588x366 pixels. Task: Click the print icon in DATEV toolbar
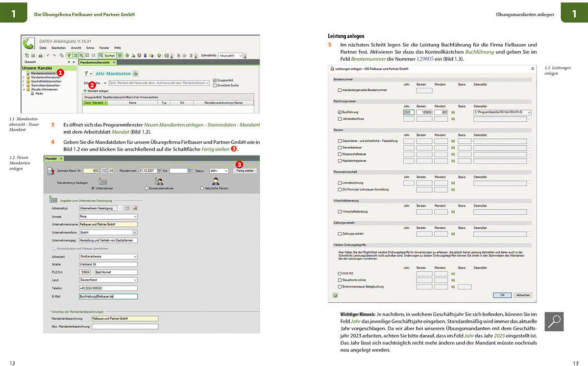click(40, 55)
